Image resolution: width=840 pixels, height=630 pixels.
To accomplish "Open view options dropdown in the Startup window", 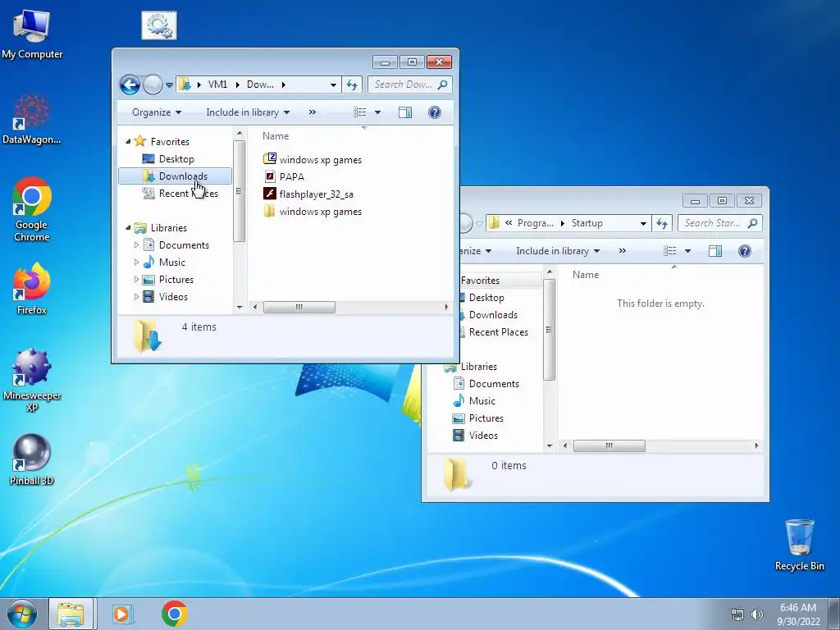I will 688,251.
